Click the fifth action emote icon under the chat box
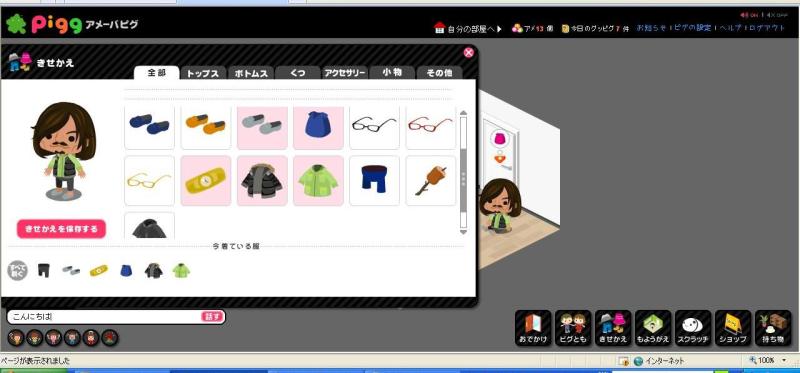This screenshot has width=800, height=373. tap(91, 337)
